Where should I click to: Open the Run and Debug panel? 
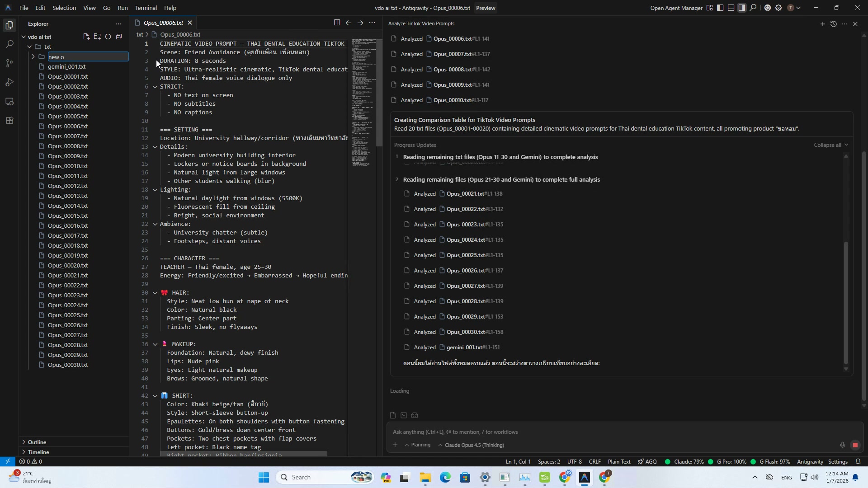pos(9,82)
